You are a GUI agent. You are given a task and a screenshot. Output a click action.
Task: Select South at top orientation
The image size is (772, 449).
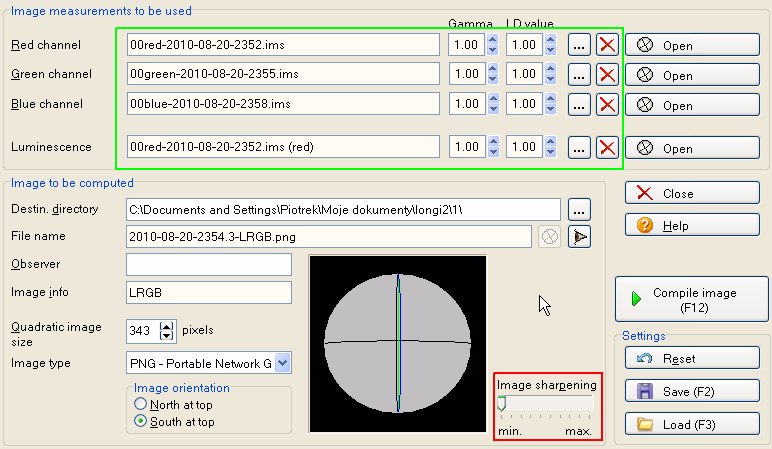(x=141, y=422)
